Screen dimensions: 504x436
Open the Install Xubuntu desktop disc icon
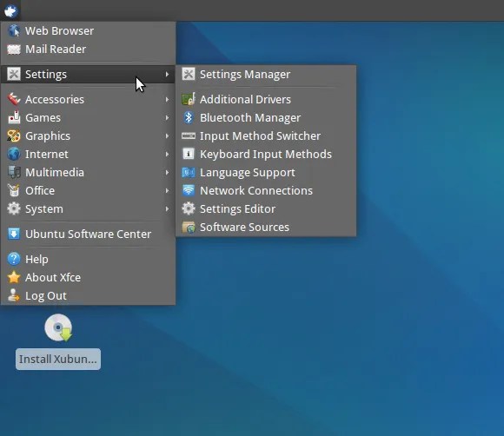coord(58,327)
